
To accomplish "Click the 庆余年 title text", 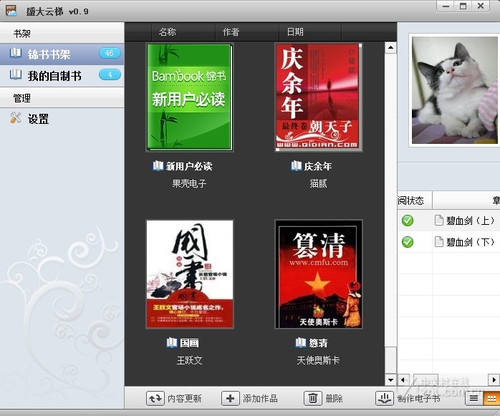I will pos(318,166).
